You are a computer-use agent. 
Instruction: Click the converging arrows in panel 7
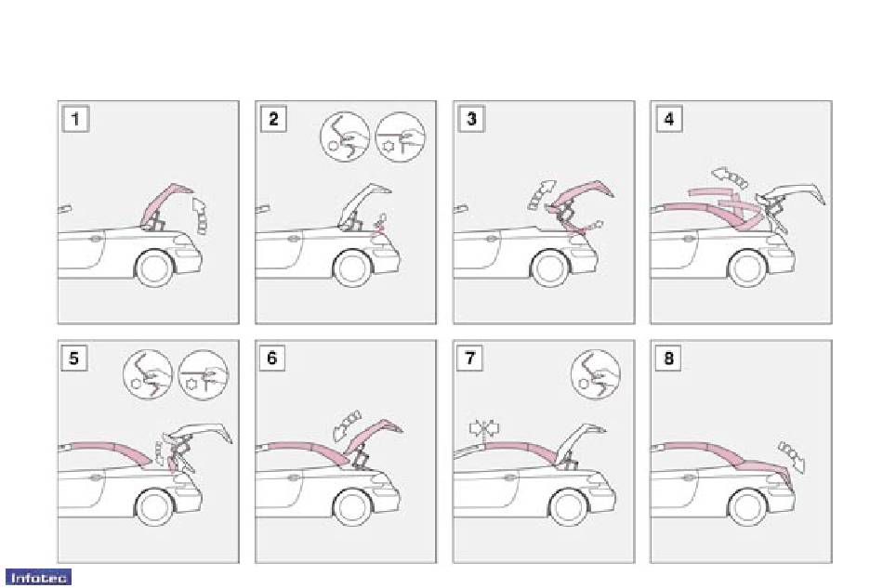click(484, 428)
